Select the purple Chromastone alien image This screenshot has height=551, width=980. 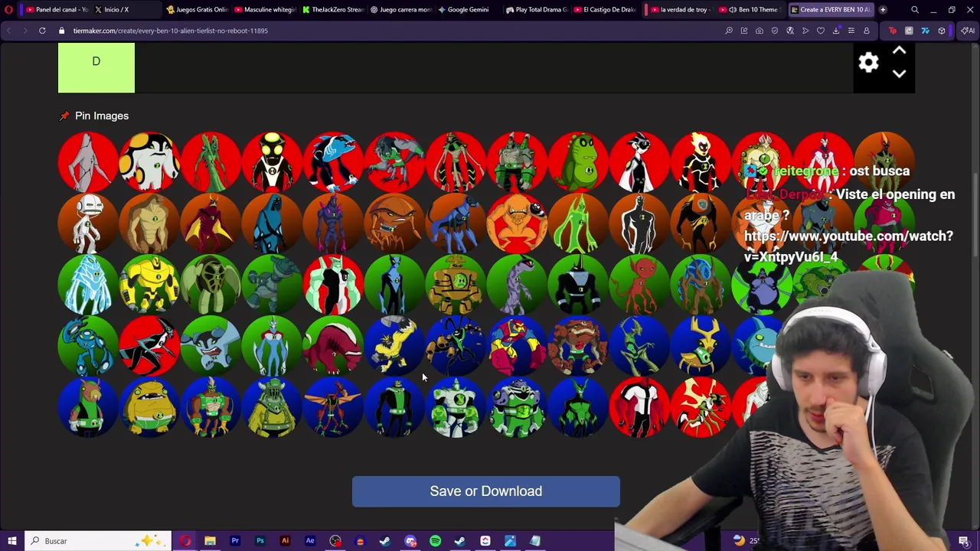click(334, 223)
